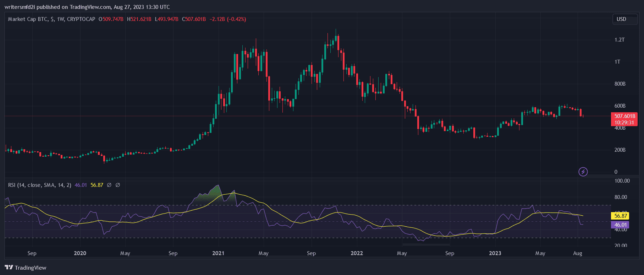The width and height of the screenshot is (644, 275).
Task: Click the TradingView logo icon
Action: 9,268
